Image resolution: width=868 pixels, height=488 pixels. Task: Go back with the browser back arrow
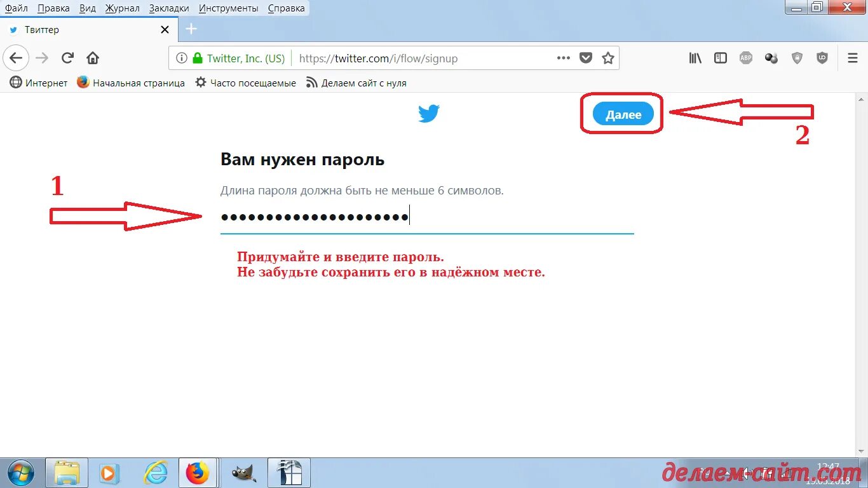tap(15, 58)
